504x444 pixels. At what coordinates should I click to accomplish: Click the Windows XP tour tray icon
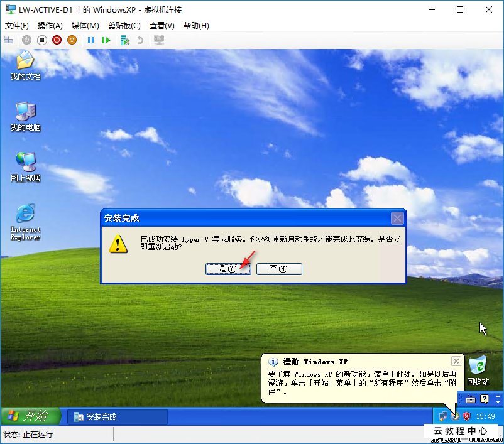point(455,417)
